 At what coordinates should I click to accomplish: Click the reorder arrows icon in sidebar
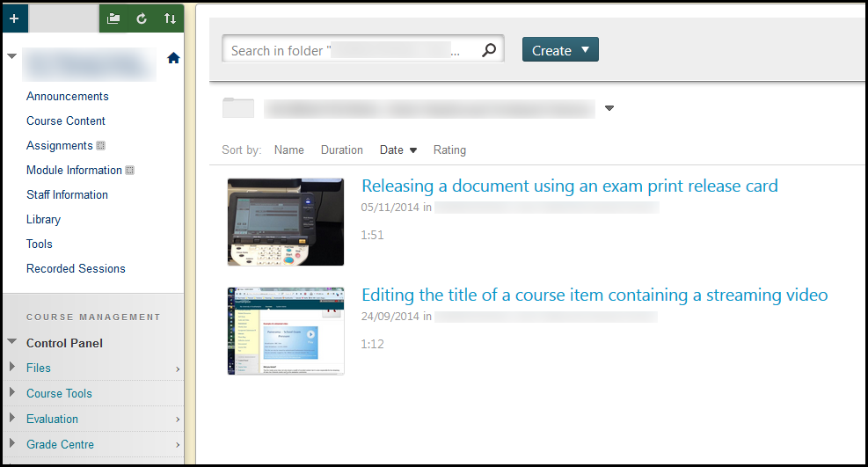[x=170, y=18]
